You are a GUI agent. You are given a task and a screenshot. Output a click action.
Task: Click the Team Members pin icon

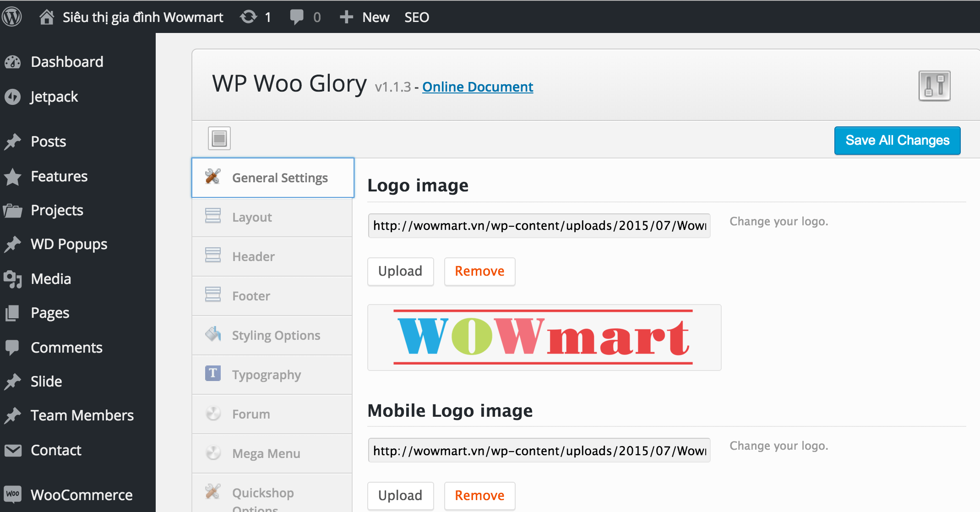pyautogui.click(x=13, y=415)
